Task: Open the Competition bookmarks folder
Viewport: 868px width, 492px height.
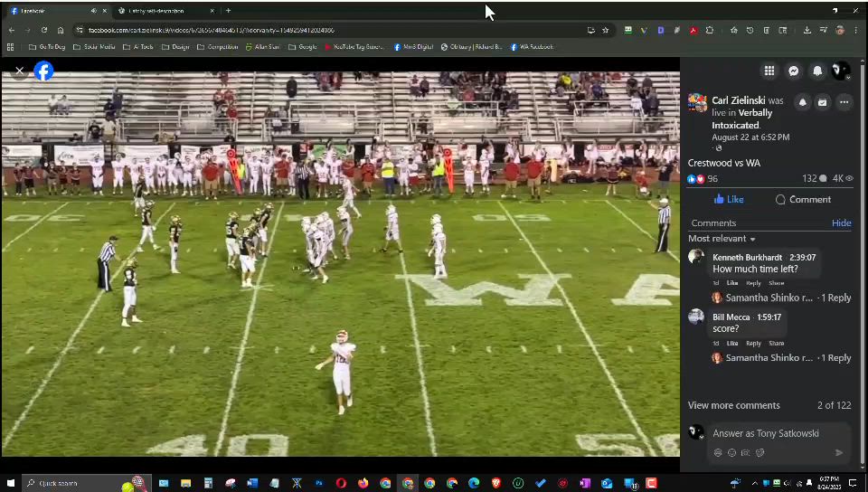Action: [x=218, y=46]
